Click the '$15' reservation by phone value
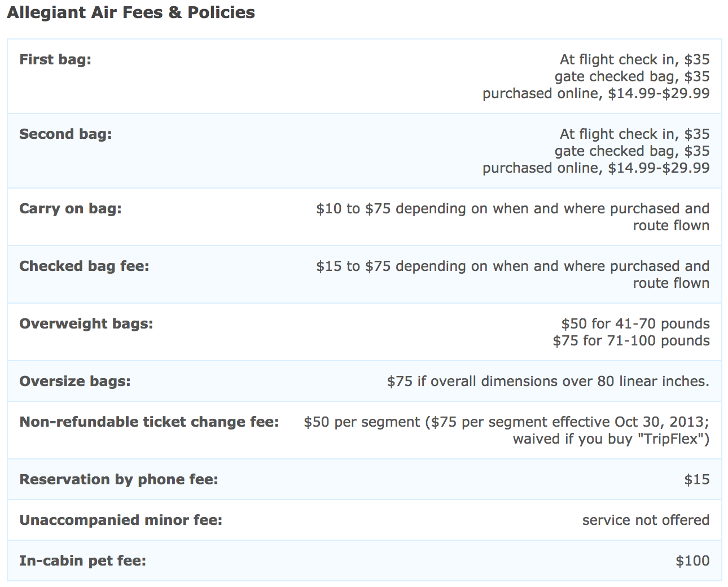Image resolution: width=728 pixels, height=587 pixels. [x=697, y=479]
